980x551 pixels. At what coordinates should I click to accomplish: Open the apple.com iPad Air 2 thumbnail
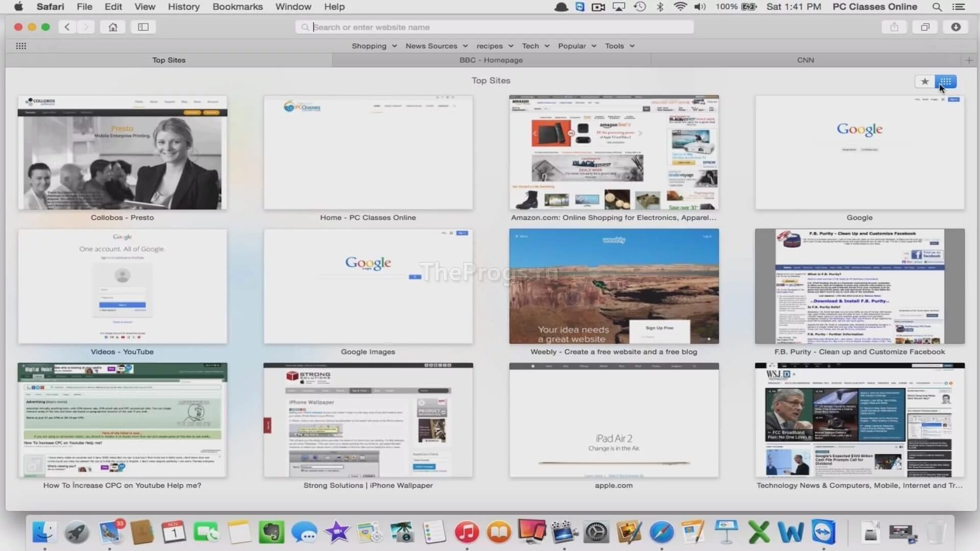click(x=614, y=420)
